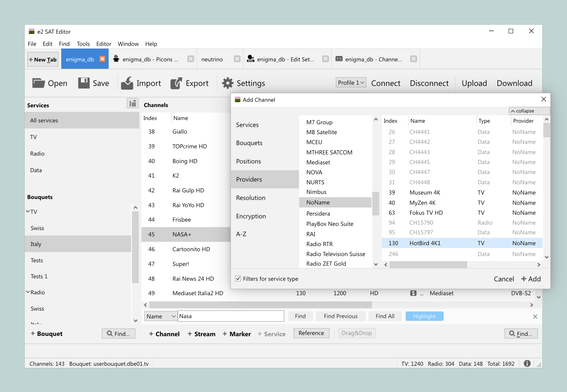This screenshot has height=392, width=567.
Task: Toggle Filters for service type checkbox
Action: 238,279
